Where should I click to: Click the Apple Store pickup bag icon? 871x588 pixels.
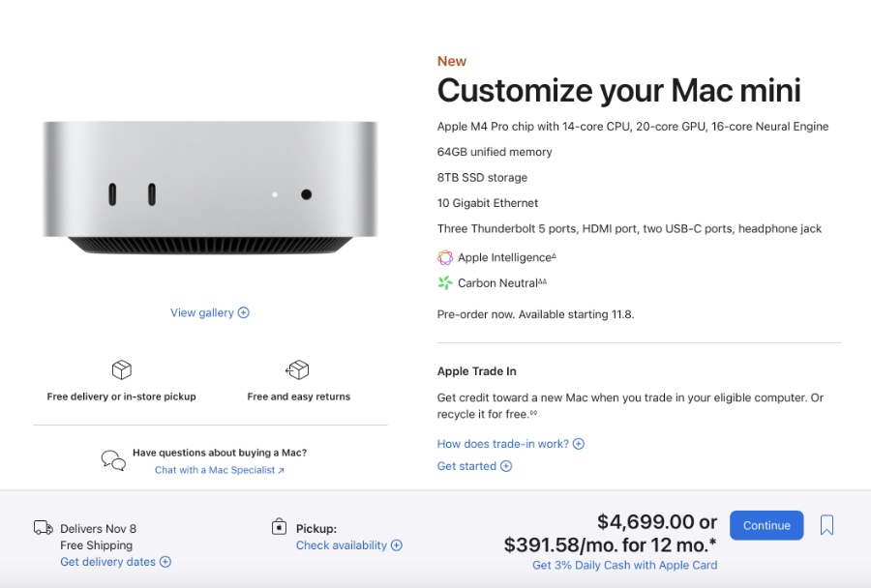279,527
